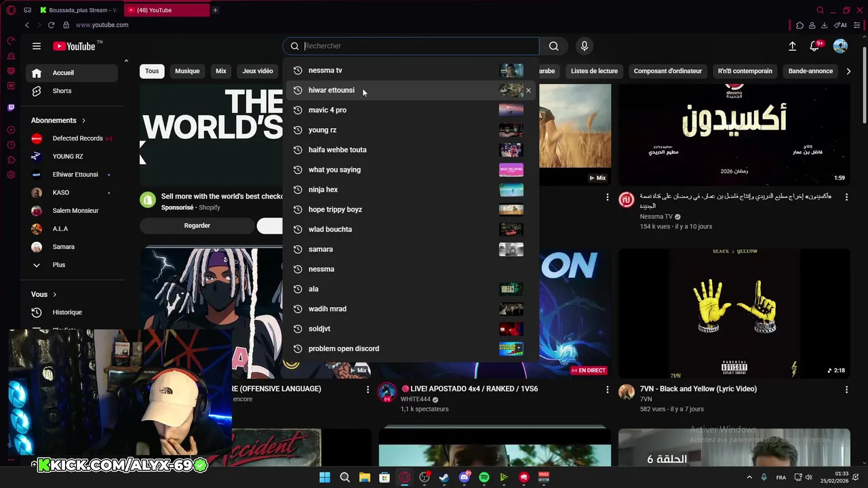The width and height of the screenshot is (868, 488).
Task: Open WHITE444 channel avatar
Action: click(x=387, y=392)
